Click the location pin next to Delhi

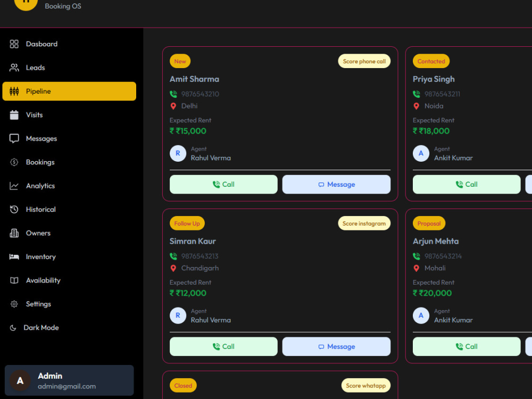(173, 106)
